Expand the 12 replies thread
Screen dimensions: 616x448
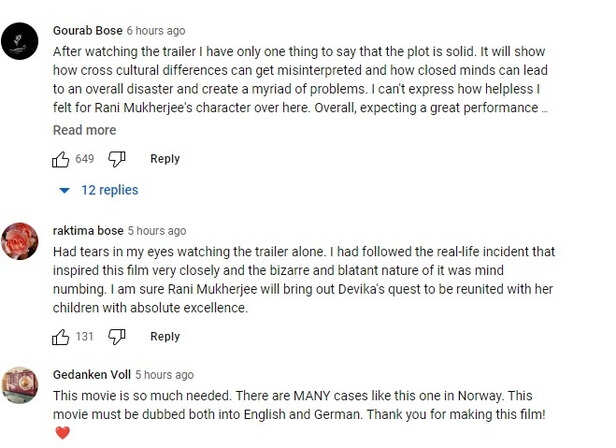point(98,190)
